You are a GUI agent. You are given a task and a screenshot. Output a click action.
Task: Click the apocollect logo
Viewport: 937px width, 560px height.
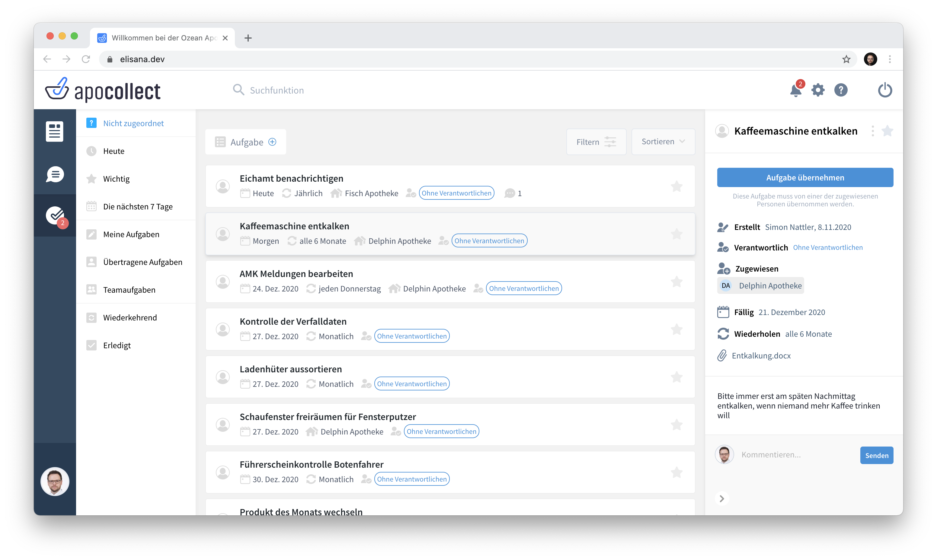102,90
